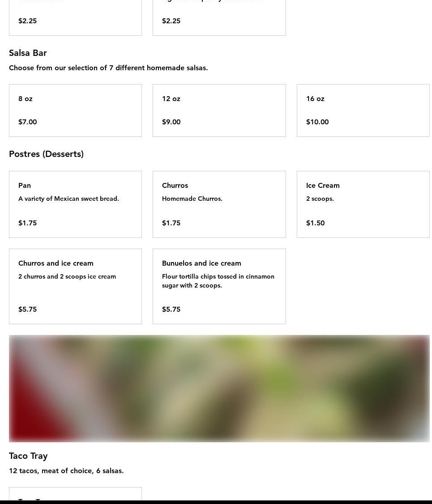Click the $7.00 price label

27,122
